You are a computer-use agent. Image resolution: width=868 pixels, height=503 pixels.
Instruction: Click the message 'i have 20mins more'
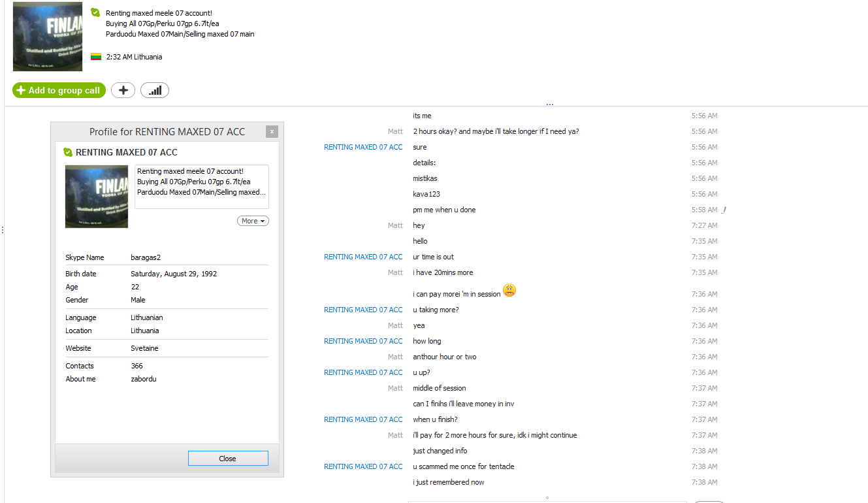(443, 272)
